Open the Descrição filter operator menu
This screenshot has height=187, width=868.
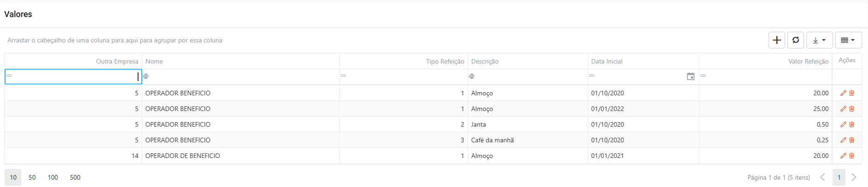click(x=472, y=76)
